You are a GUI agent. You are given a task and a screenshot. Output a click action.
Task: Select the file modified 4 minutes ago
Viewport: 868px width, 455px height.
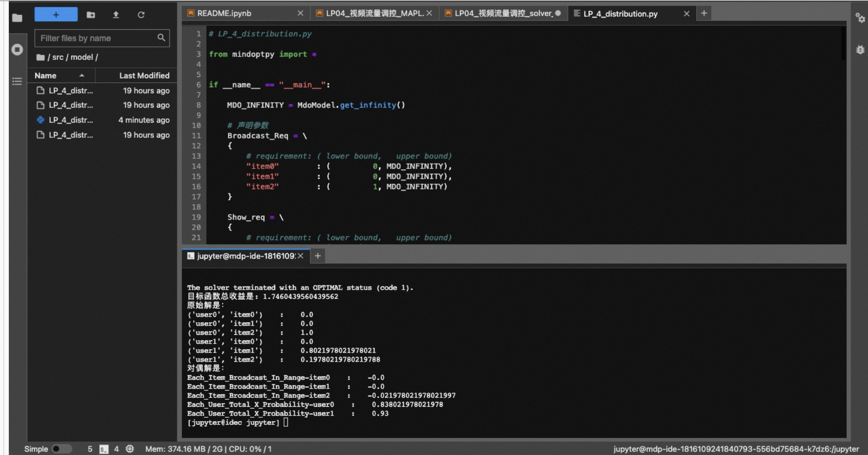point(71,120)
